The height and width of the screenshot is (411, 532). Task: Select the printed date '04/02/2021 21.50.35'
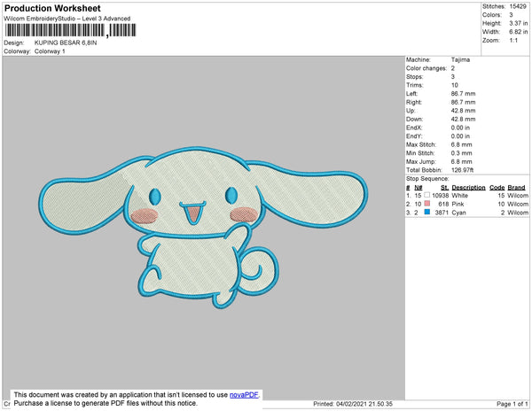tap(364, 404)
